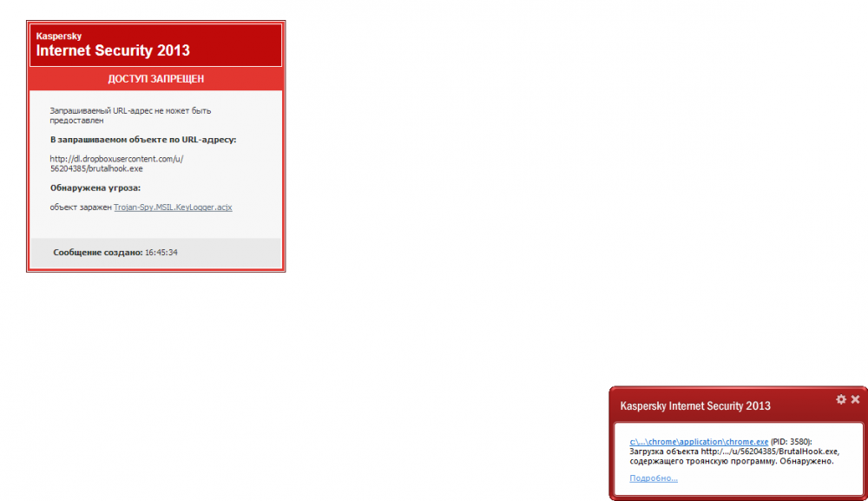Click the chrome.exe path link
Image resolution: width=868 pixels, height=501 pixels.
[699, 442]
